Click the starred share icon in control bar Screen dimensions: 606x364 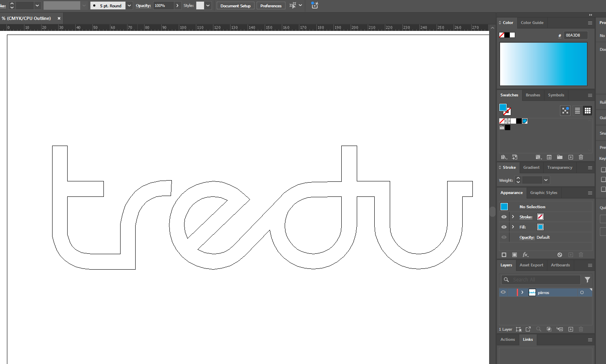point(314,5)
